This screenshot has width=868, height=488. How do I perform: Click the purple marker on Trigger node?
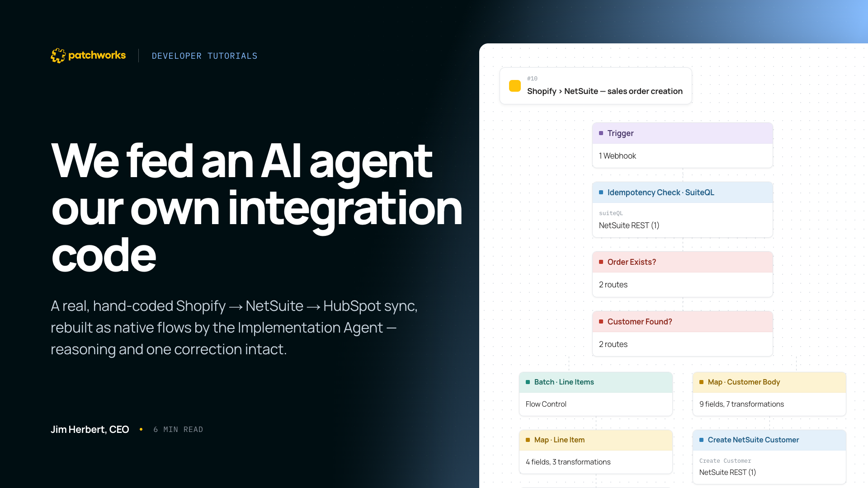pyautogui.click(x=601, y=133)
